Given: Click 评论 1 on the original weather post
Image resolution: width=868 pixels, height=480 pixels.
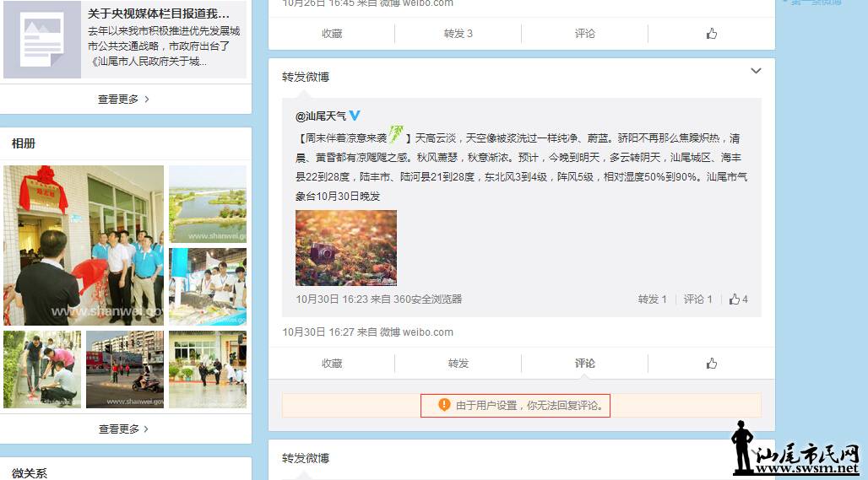Looking at the screenshot, I should coord(697,299).
